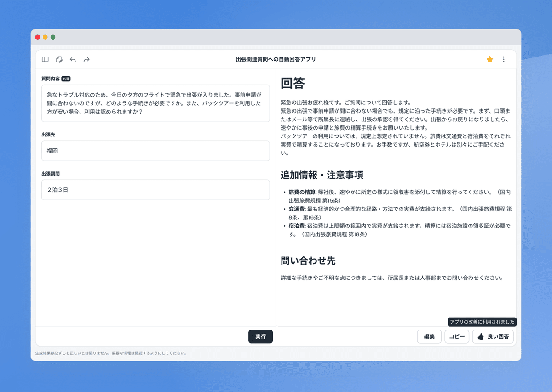This screenshot has width=552, height=392.
Task: Click the yellow favorite star icon
Action: click(489, 59)
